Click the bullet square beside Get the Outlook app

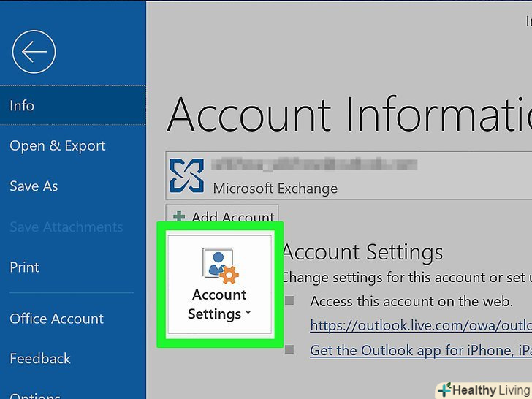tap(289, 350)
